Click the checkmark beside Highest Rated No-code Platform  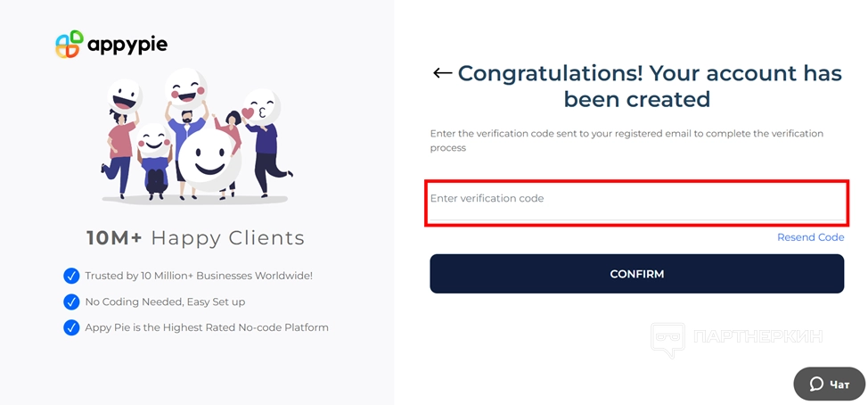coord(71,327)
